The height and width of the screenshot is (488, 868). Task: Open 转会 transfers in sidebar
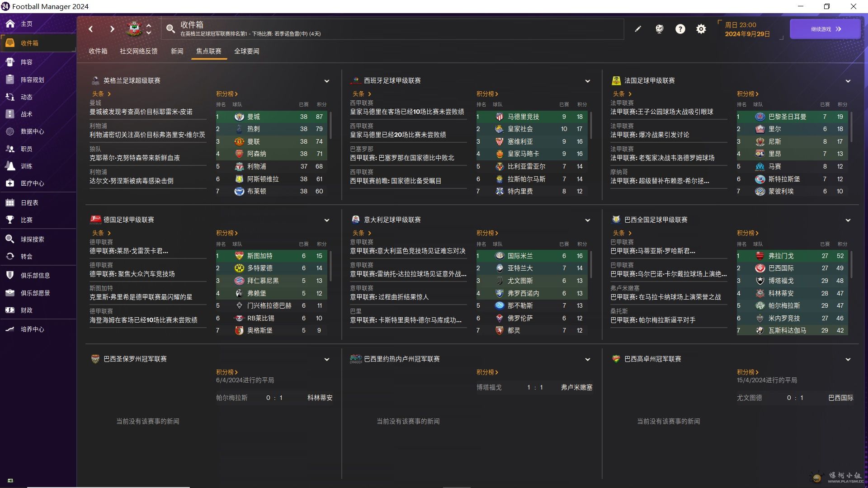26,257
